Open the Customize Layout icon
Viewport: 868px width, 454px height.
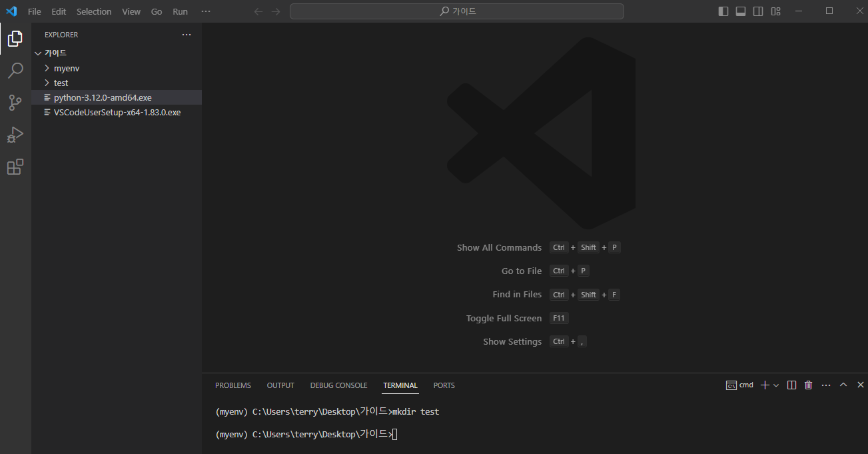[775, 11]
